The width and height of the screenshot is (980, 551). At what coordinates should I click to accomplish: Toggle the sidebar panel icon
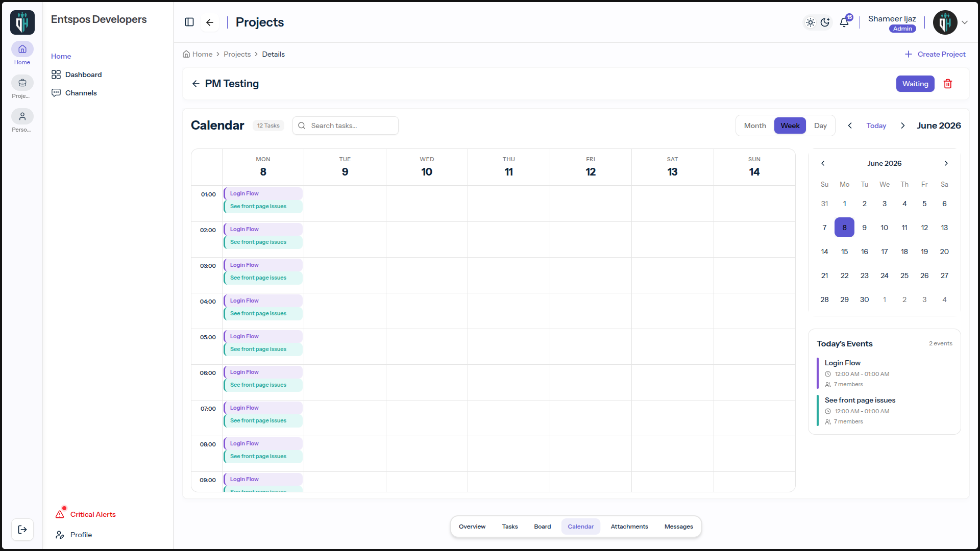click(x=189, y=22)
